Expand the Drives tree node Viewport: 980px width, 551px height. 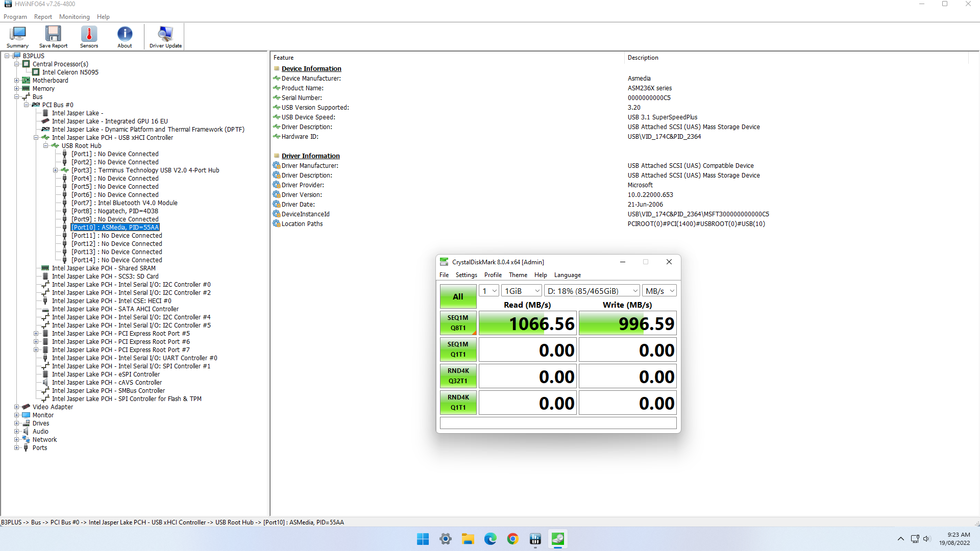coord(16,423)
